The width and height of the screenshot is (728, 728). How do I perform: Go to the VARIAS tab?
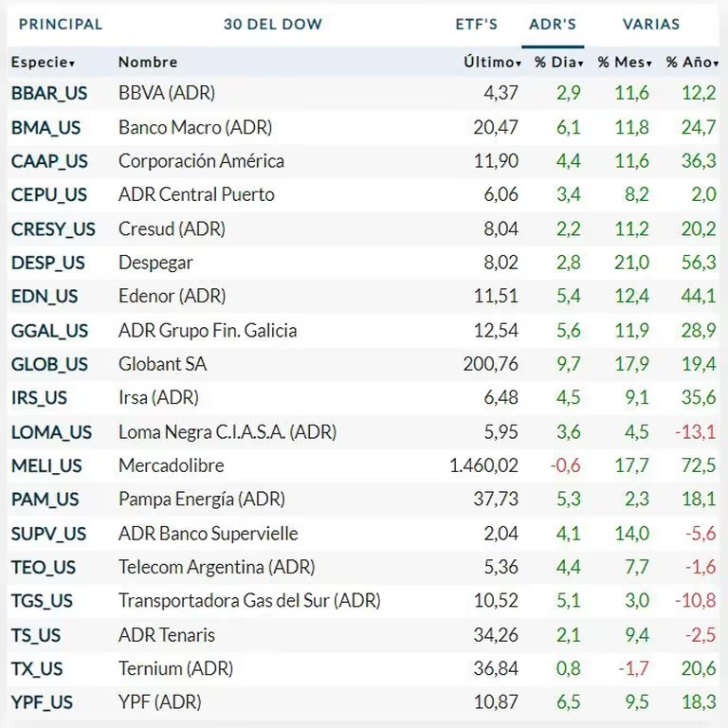(650, 25)
